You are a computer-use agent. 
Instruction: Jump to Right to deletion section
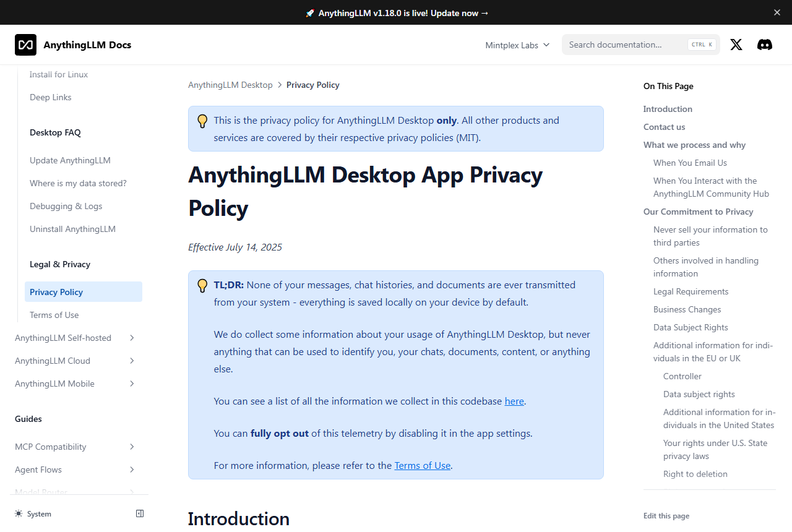click(695, 474)
